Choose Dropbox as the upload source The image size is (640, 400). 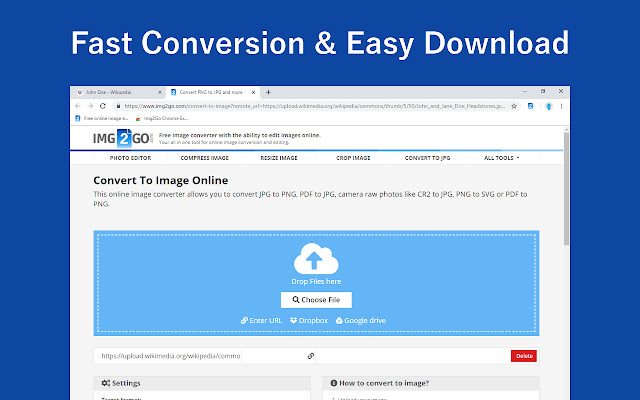309,320
